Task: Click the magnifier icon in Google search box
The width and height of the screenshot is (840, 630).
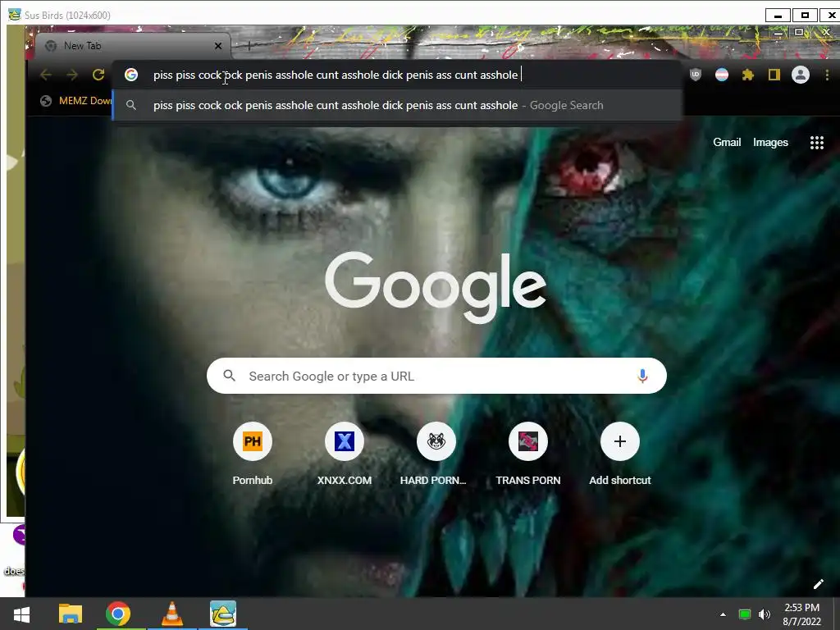Action: [x=230, y=376]
